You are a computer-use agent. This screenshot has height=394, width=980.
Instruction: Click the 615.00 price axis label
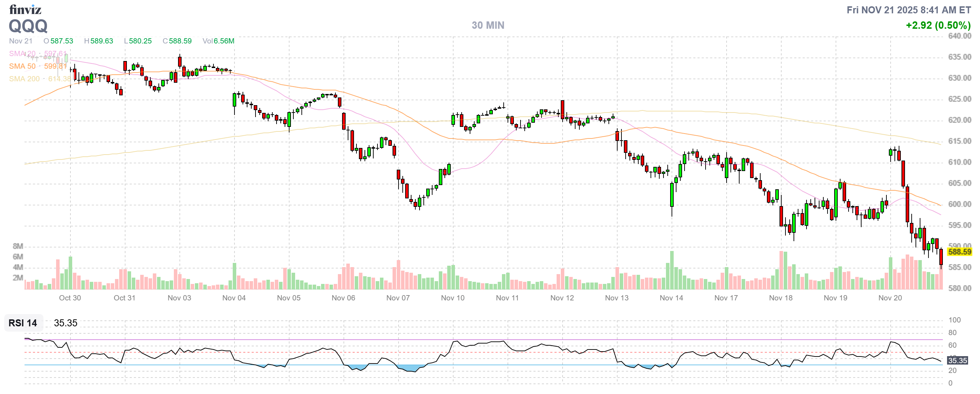pos(959,141)
